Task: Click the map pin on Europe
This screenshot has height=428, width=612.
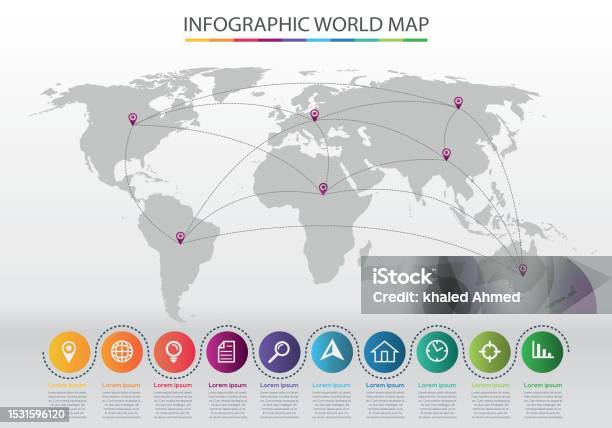Action: point(315,115)
